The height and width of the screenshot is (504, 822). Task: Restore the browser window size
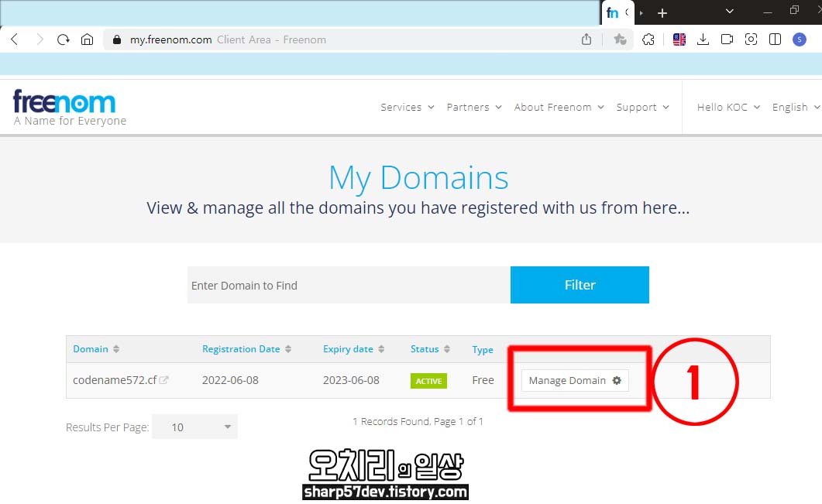(x=794, y=11)
